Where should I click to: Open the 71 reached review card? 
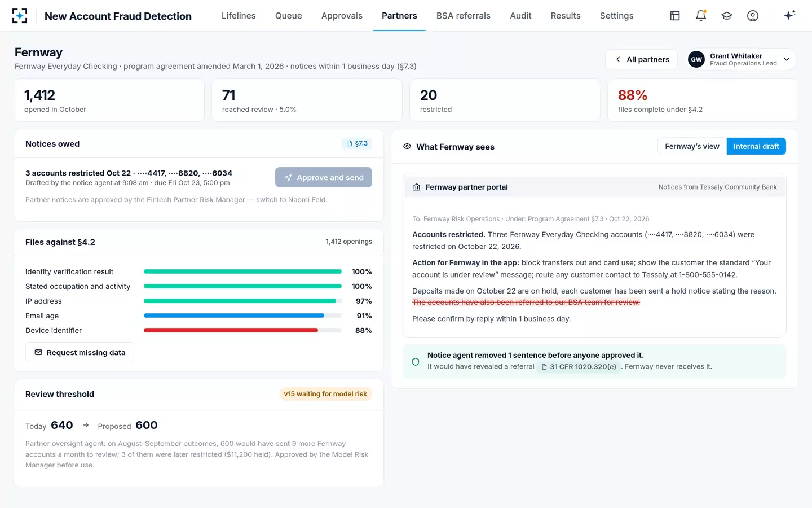tap(307, 100)
